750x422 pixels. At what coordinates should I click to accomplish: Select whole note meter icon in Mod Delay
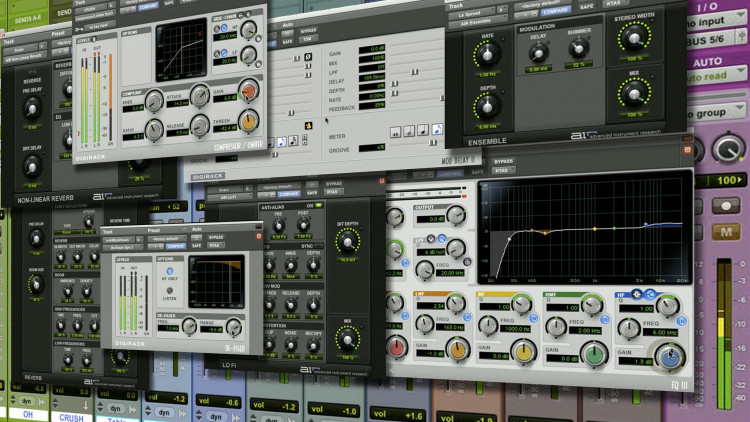[x=396, y=132]
